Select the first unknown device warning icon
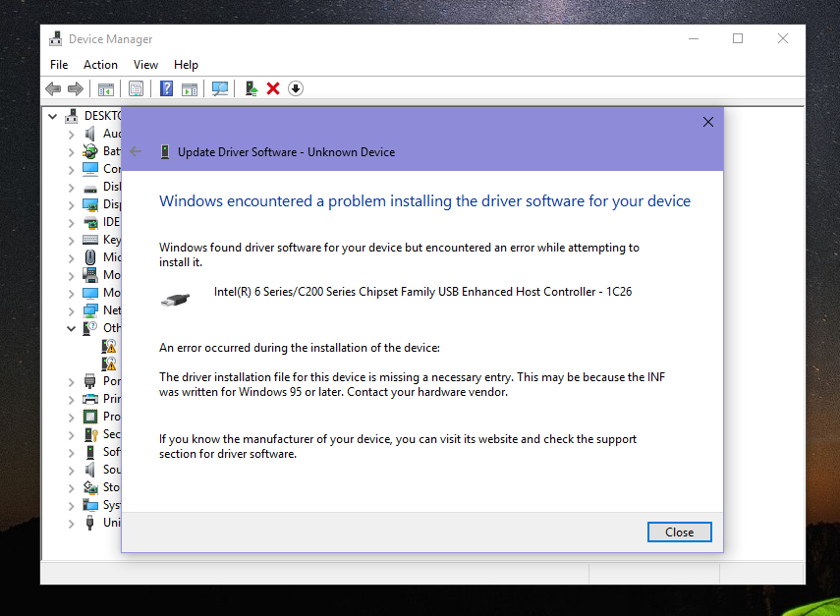The width and height of the screenshot is (840, 616). 109,346
